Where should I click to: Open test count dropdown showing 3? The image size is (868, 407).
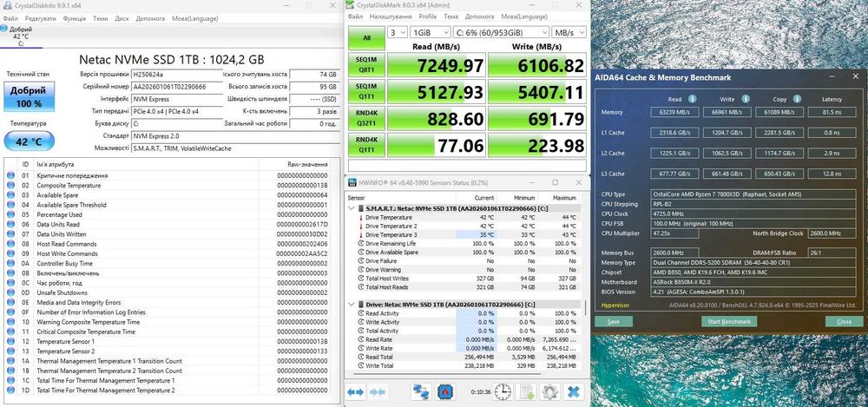click(x=397, y=33)
